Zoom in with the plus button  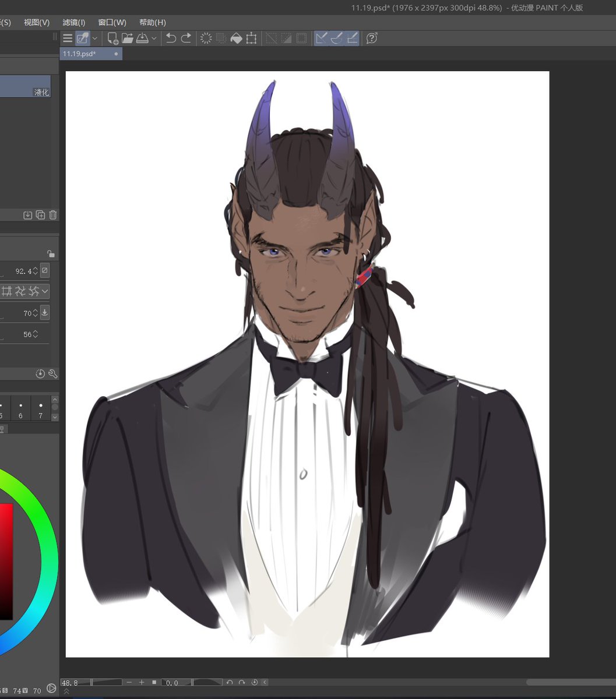[141, 682]
